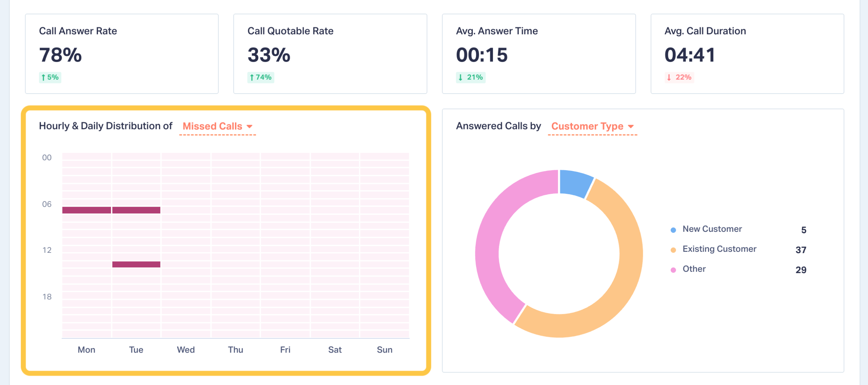Click the Avg. Call Duration card

pyautogui.click(x=747, y=54)
